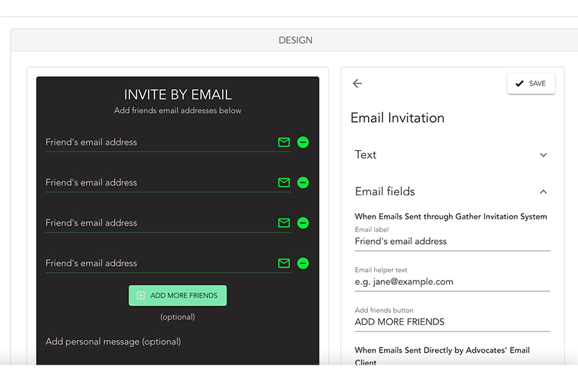Viewport: 578px width, 392px height.
Task: Click the Email Invitation panel title
Action: [x=398, y=118]
